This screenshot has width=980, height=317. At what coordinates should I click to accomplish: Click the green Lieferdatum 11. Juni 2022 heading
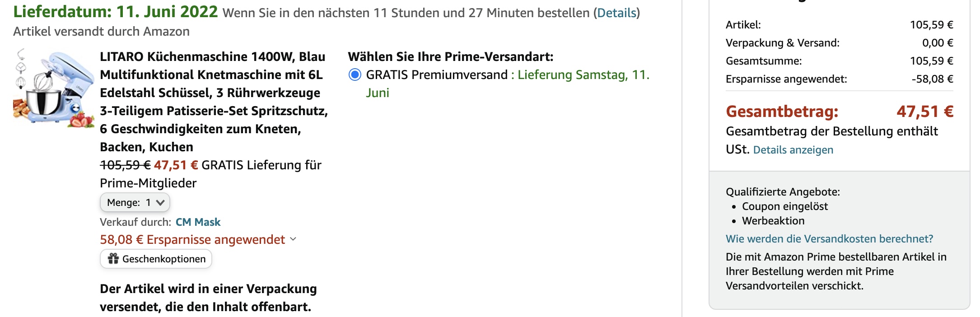pos(116,12)
